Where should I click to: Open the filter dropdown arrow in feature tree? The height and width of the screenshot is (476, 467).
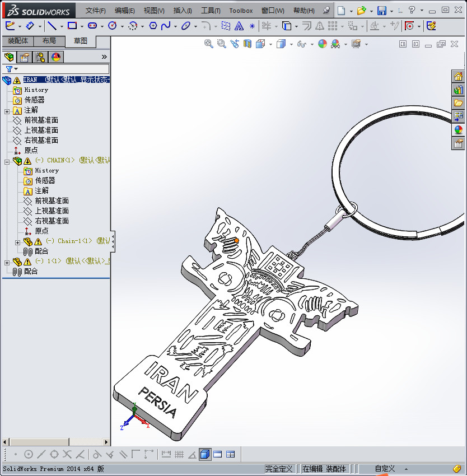16,69
